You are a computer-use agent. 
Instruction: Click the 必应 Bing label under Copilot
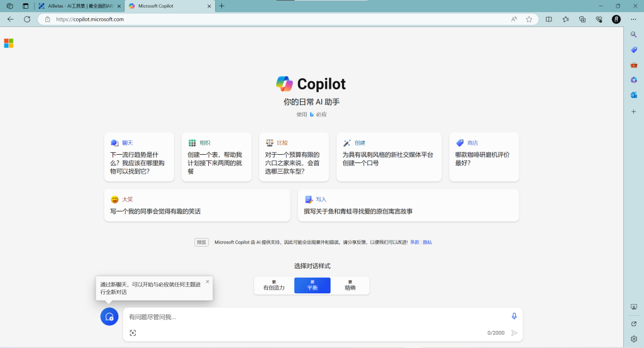click(x=321, y=115)
